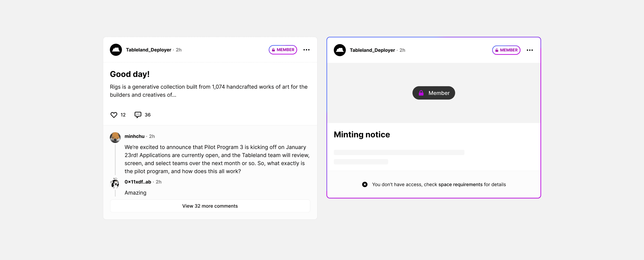Viewport: 644px width, 260px height.
Task: Select the Tableland_Deployer username on the left post
Action: tap(148, 49)
